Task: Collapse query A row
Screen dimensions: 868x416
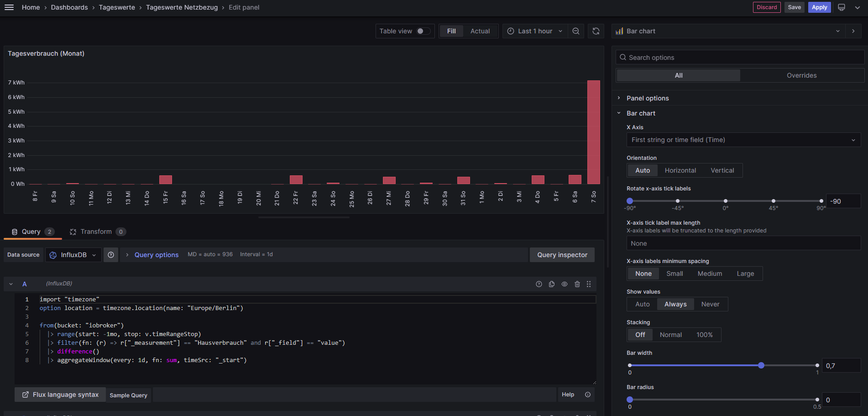Action: tap(11, 284)
